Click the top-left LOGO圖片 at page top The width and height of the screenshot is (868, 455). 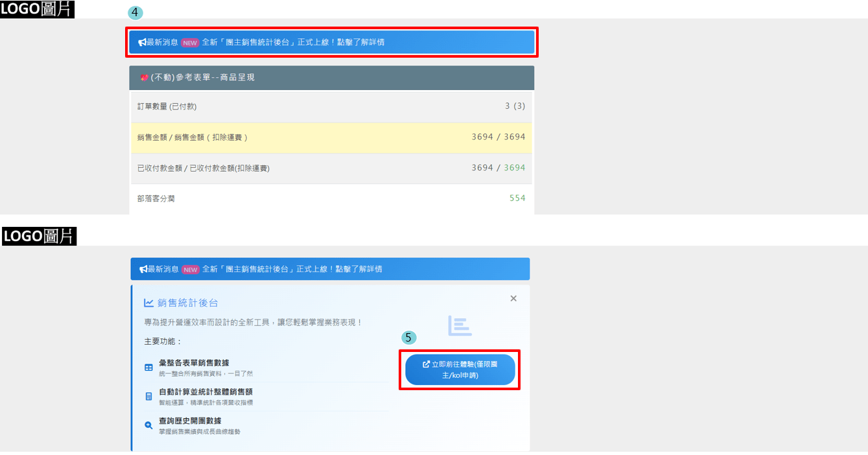(37, 9)
